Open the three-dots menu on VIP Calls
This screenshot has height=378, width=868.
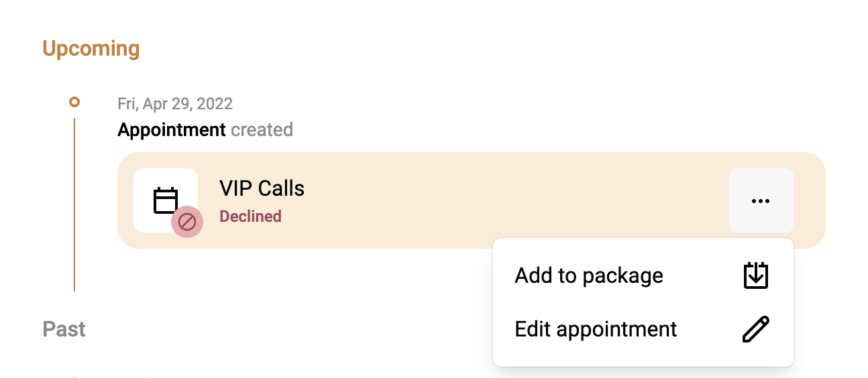pos(761,200)
